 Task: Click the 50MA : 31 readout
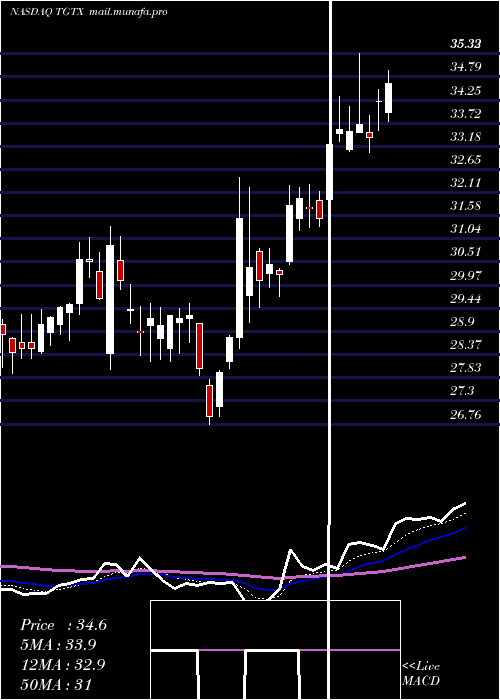coord(56,684)
